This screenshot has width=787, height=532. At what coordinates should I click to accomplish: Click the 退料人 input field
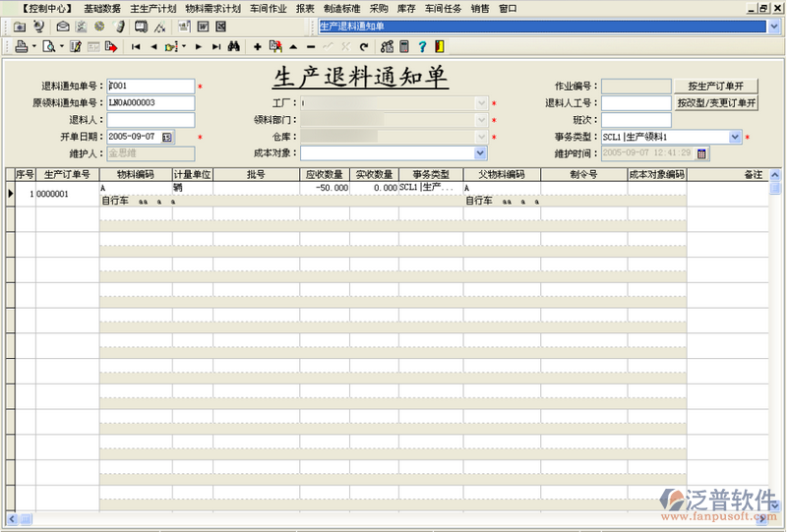pyautogui.click(x=151, y=120)
